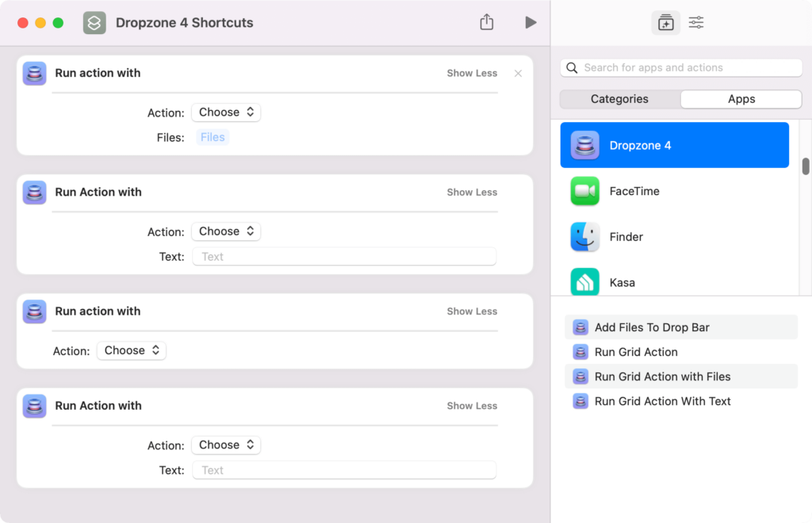Open shortcut details via the sliders icon

(695, 22)
